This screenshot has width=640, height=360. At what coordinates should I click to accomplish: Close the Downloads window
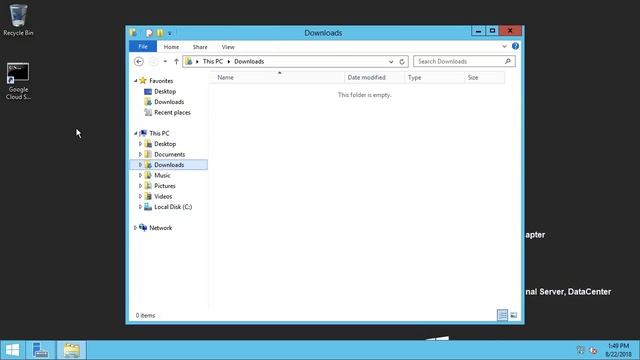510,31
